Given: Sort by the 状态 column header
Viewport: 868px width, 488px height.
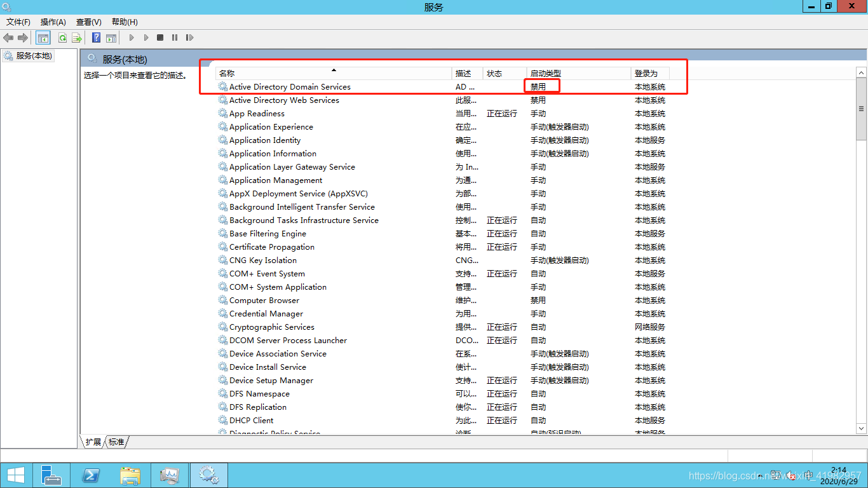Looking at the screenshot, I should point(505,74).
